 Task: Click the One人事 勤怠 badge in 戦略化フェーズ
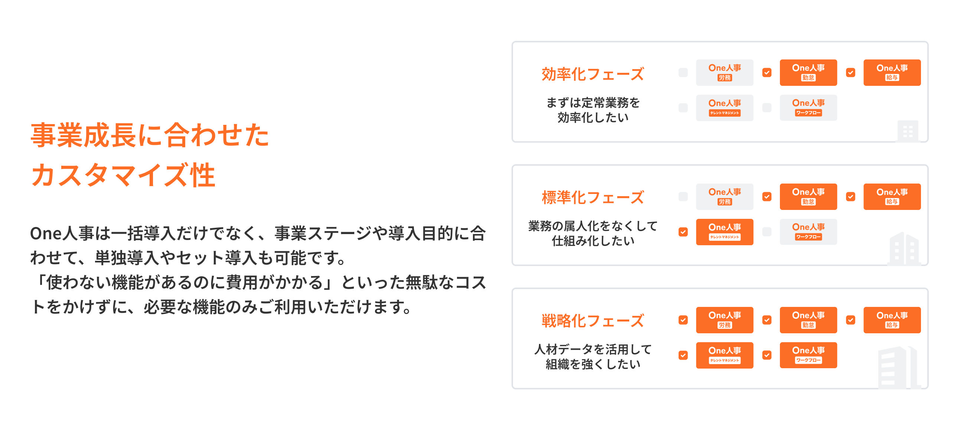pyautogui.click(x=808, y=320)
